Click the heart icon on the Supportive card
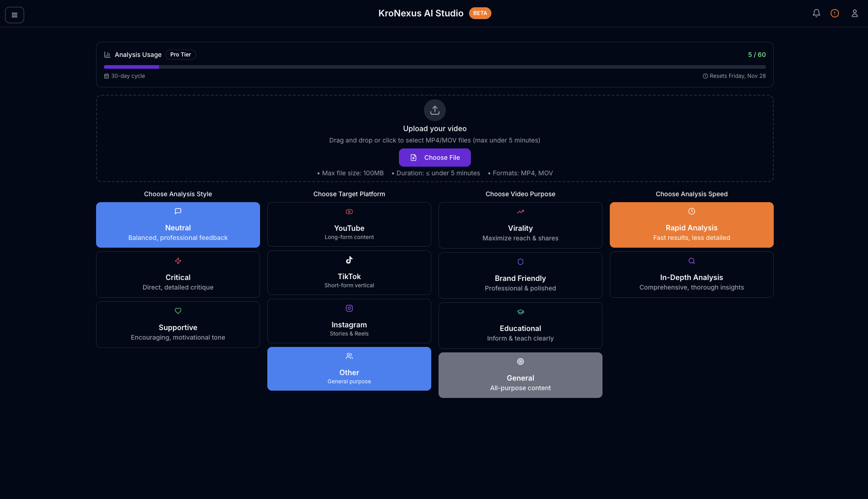868x499 pixels. pos(178,311)
